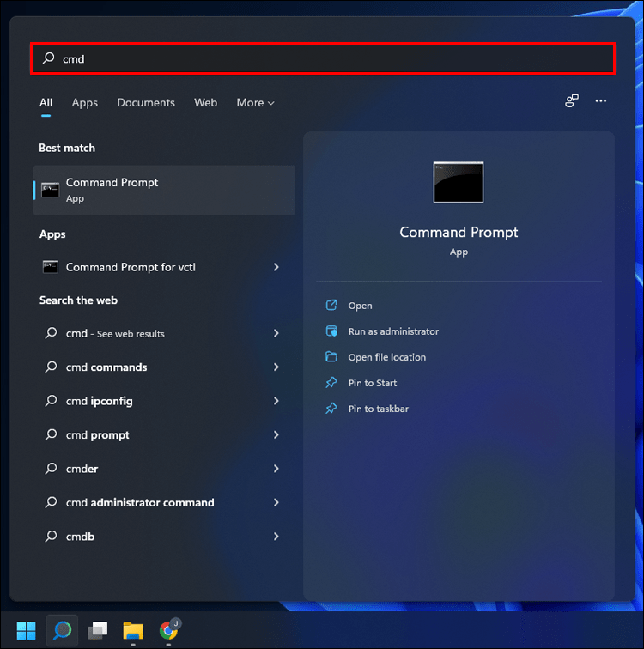The width and height of the screenshot is (644, 649).
Task: Click the Command Prompt for vctl icon
Action: click(x=50, y=267)
